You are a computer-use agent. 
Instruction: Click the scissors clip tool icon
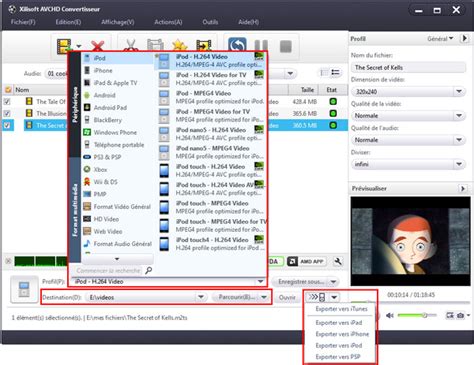131,45
